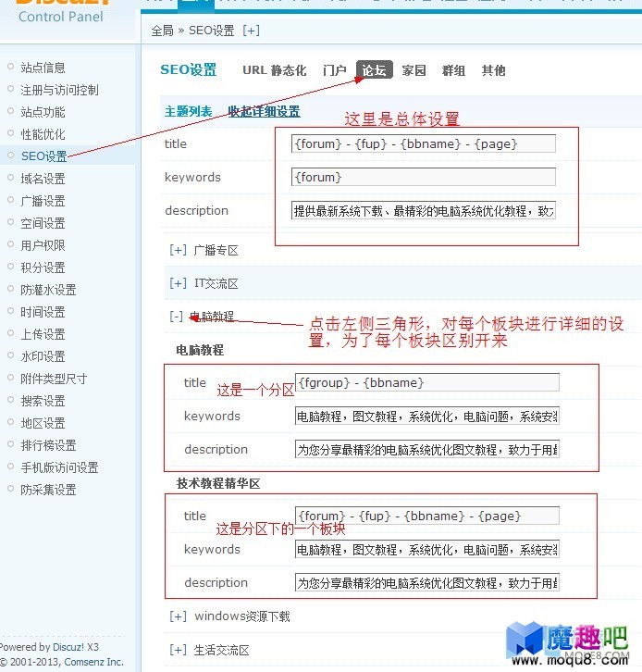Viewport: 642px width, 672px height.
Task: Open 防采集设置 in the sidebar
Action: pos(48,490)
